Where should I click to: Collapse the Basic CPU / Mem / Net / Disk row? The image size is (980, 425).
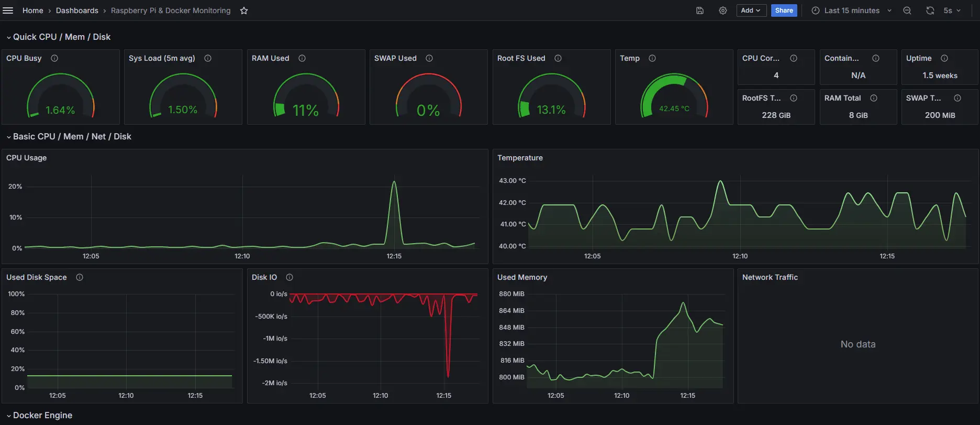click(69, 136)
